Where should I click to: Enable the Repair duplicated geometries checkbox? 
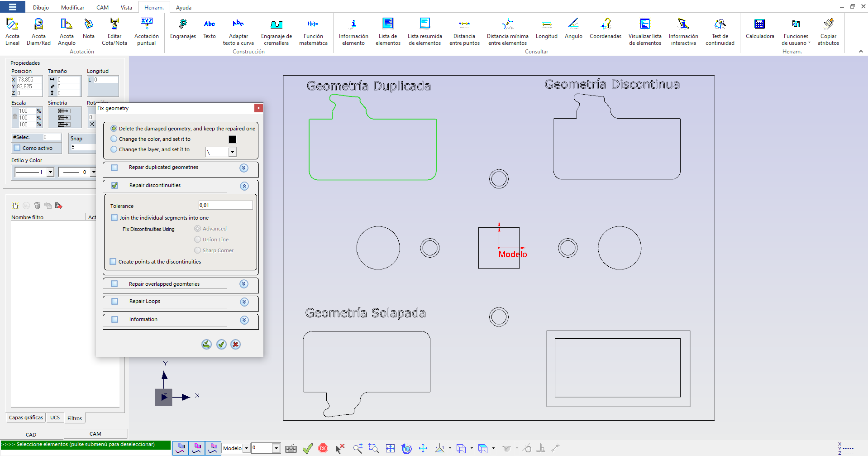click(x=114, y=168)
